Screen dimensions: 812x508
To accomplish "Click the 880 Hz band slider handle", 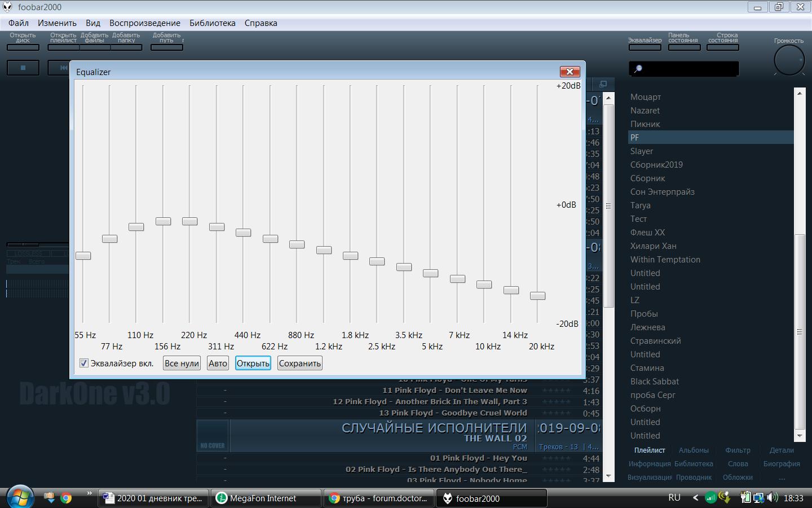I will 297,244.
